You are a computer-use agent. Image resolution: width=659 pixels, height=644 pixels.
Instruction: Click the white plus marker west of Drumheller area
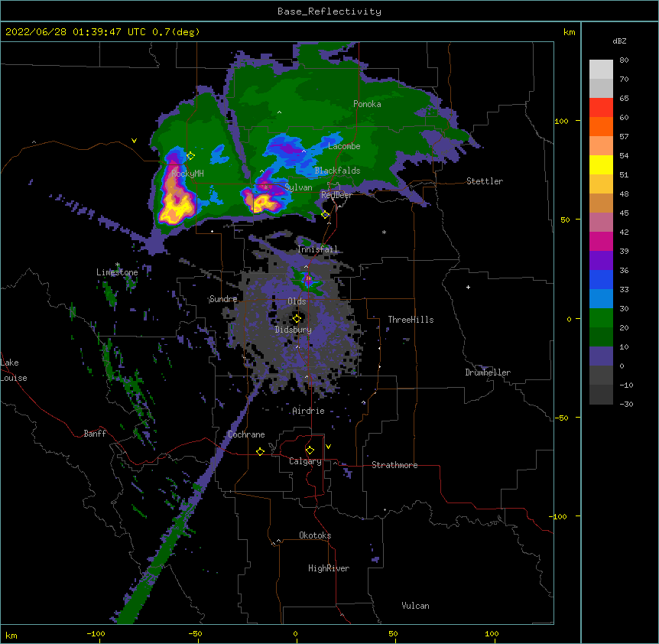coord(468,287)
